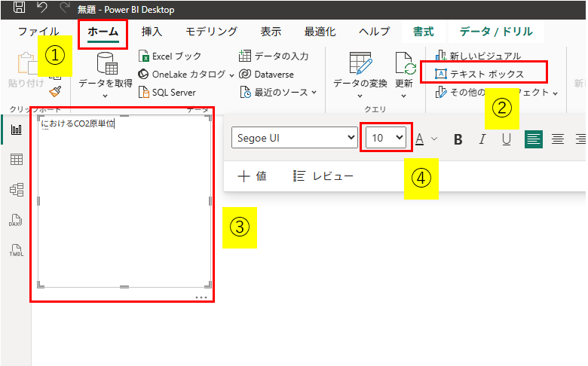The width and height of the screenshot is (588, 366).
Task: Click 新しいビジュアル button
Action: tap(478, 56)
